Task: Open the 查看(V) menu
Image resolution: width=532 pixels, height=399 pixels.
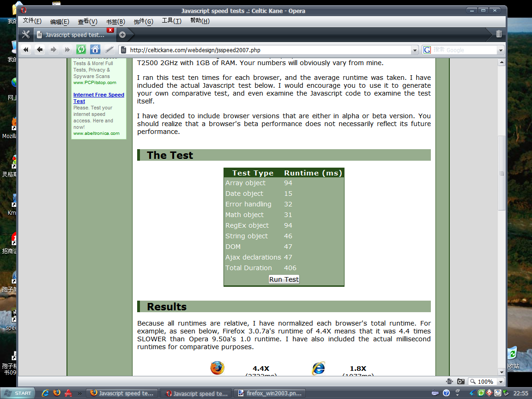Action: pyautogui.click(x=88, y=22)
